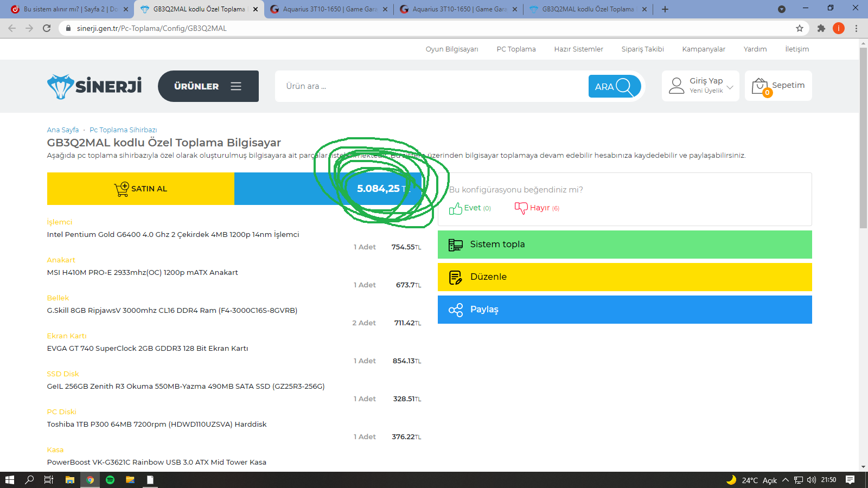This screenshot has width=868, height=488.
Task: Click the MSI H410M PRO-E motherboard name
Action: tap(143, 273)
